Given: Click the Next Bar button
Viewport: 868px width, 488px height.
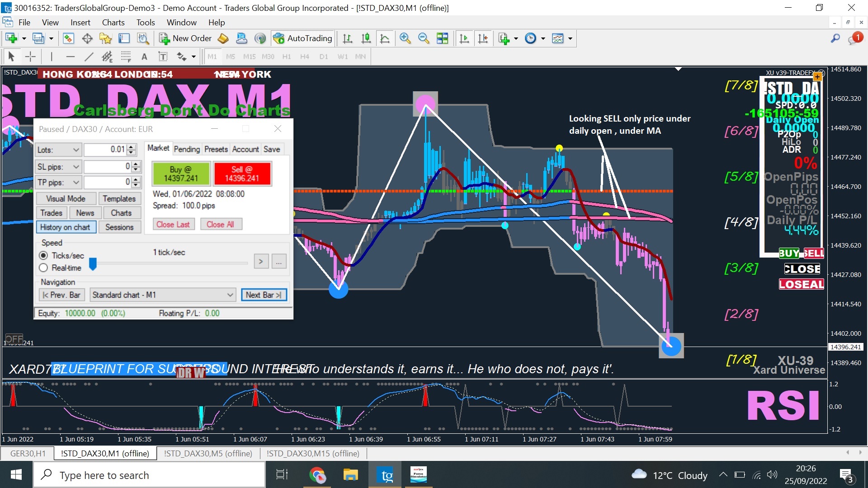Looking at the screenshot, I should click(x=264, y=295).
